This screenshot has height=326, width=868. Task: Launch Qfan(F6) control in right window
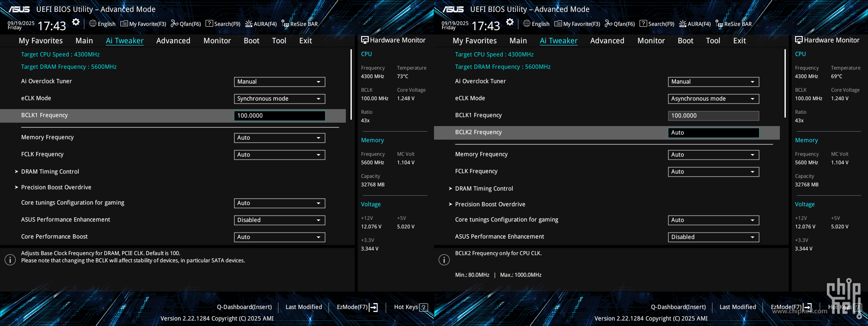pos(620,24)
